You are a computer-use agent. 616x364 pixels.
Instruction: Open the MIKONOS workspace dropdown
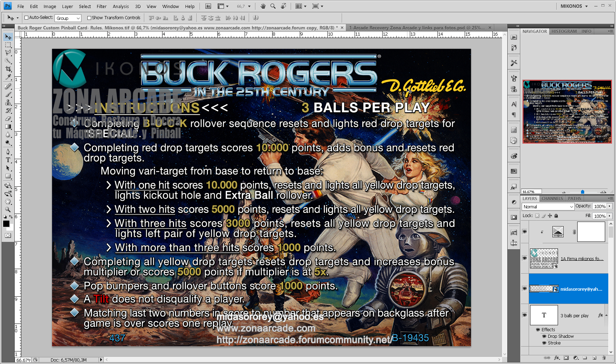point(574,6)
